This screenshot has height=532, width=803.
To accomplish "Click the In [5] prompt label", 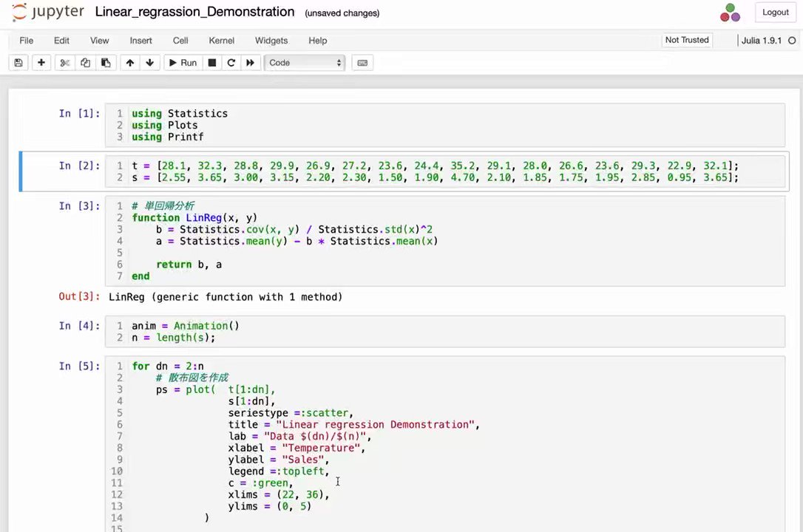I will (x=79, y=366).
